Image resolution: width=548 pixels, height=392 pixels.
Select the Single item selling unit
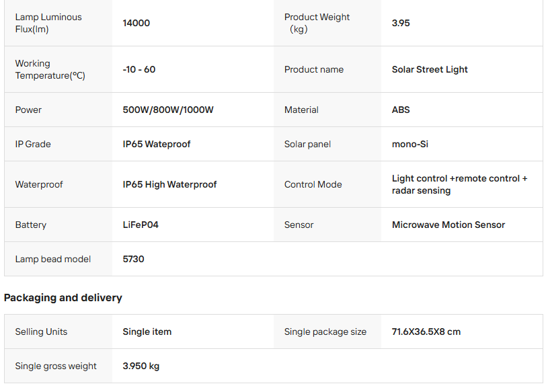[x=147, y=331]
